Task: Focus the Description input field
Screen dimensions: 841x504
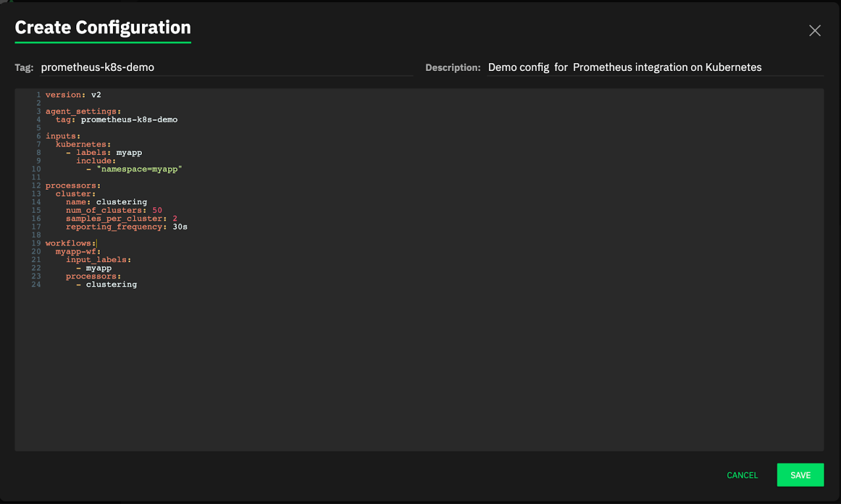Action: [654, 67]
